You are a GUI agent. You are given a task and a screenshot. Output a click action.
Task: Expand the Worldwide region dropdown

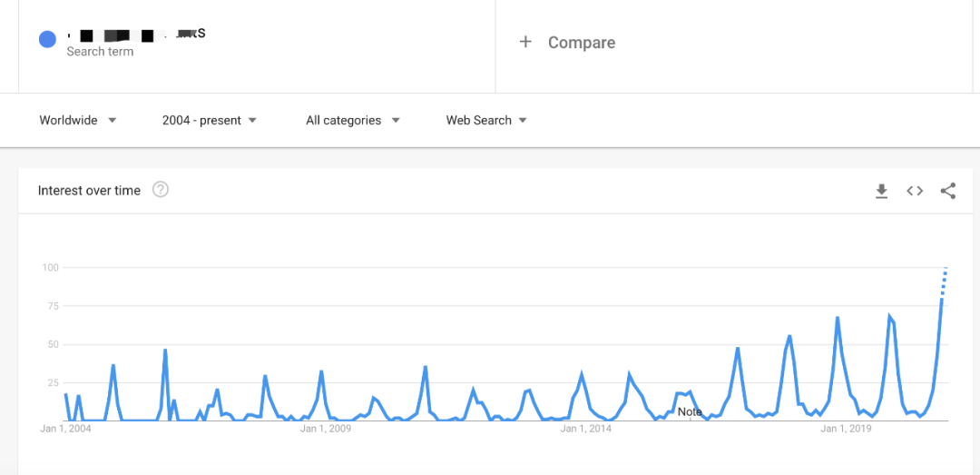pos(78,120)
